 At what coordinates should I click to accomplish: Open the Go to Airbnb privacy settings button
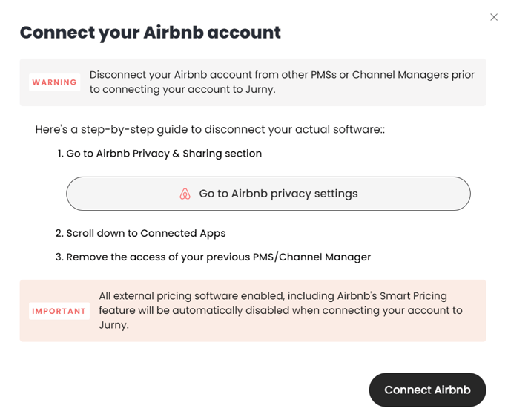(268, 194)
